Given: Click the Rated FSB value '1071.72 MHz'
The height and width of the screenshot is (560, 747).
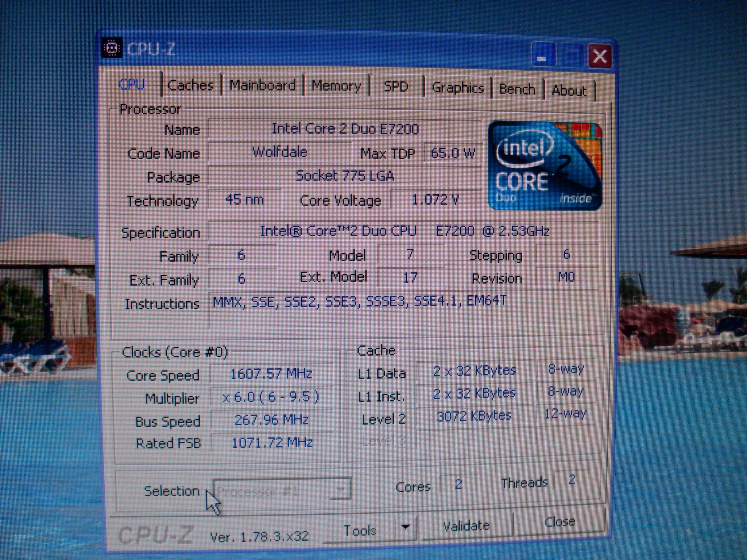Looking at the screenshot, I should 272,443.
